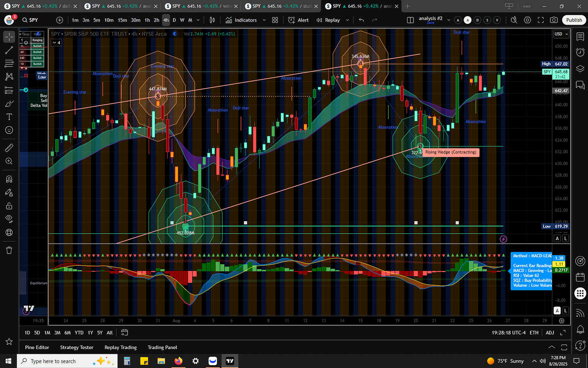This screenshot has width=588, height=368.
Task: Toggle log scale L on price axis
Action: tap(565, 239)
